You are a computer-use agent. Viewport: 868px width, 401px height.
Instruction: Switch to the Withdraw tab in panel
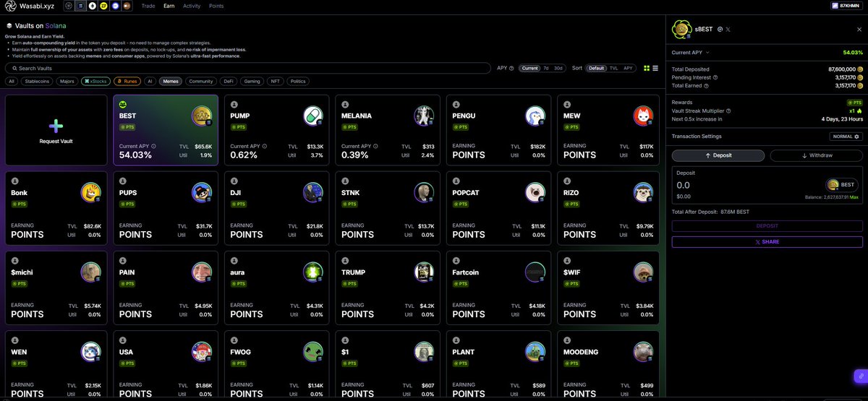(816, 155)
